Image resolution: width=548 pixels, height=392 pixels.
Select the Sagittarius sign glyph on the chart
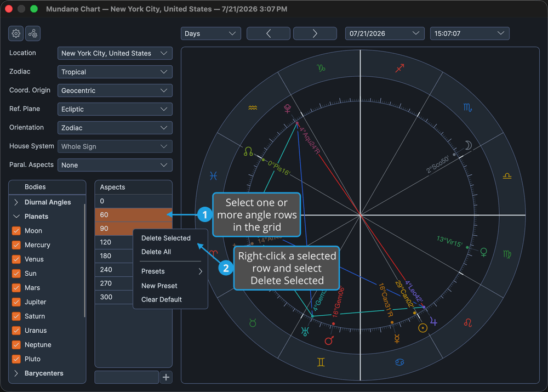399,68
